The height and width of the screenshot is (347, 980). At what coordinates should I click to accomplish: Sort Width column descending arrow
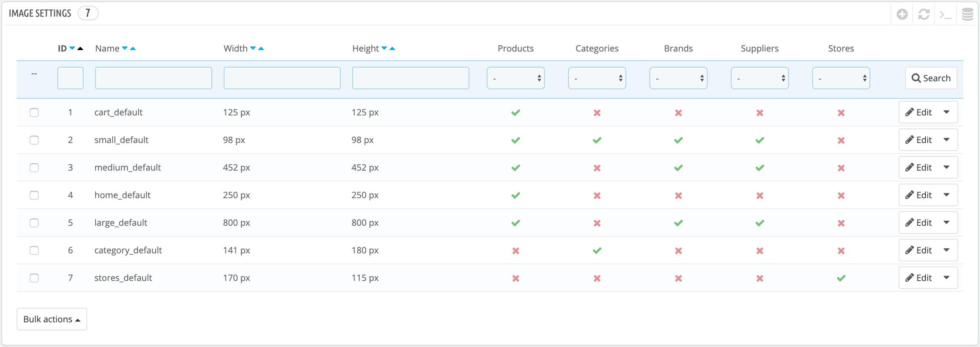(x=253, y=48)
